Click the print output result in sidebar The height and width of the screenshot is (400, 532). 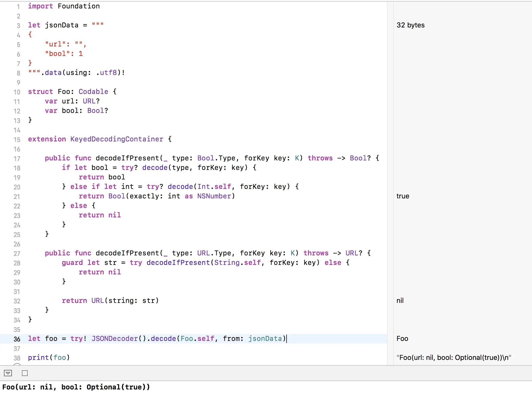click(453, 358)
